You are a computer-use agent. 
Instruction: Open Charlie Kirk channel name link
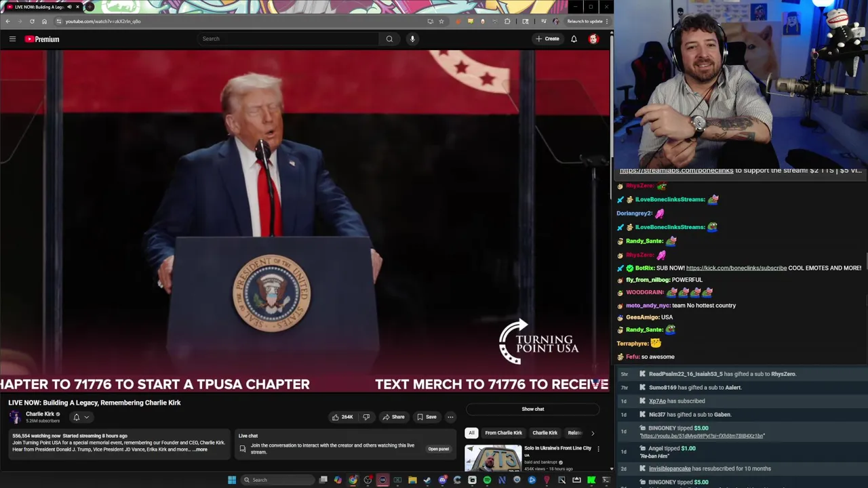tap(40, 414)
